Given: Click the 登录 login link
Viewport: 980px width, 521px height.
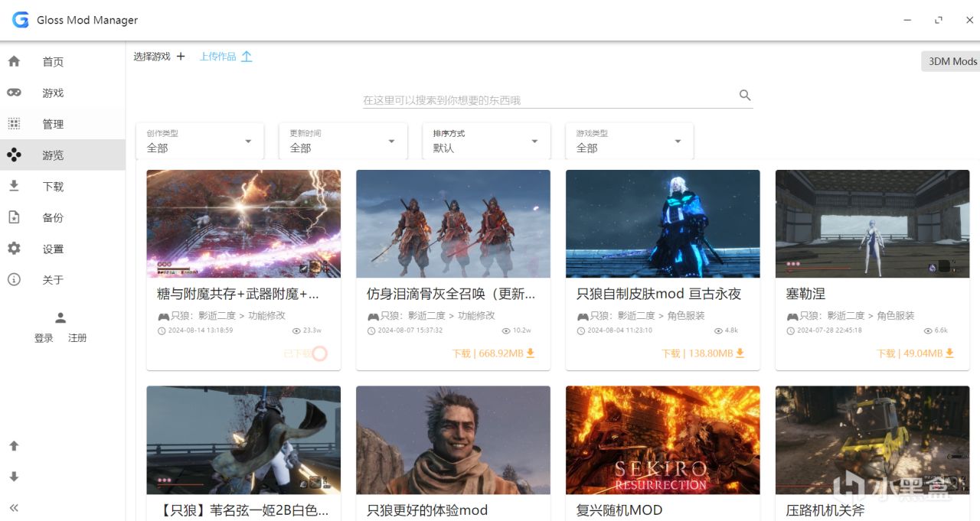Looking at the screenshot, I should click(44, 337).
